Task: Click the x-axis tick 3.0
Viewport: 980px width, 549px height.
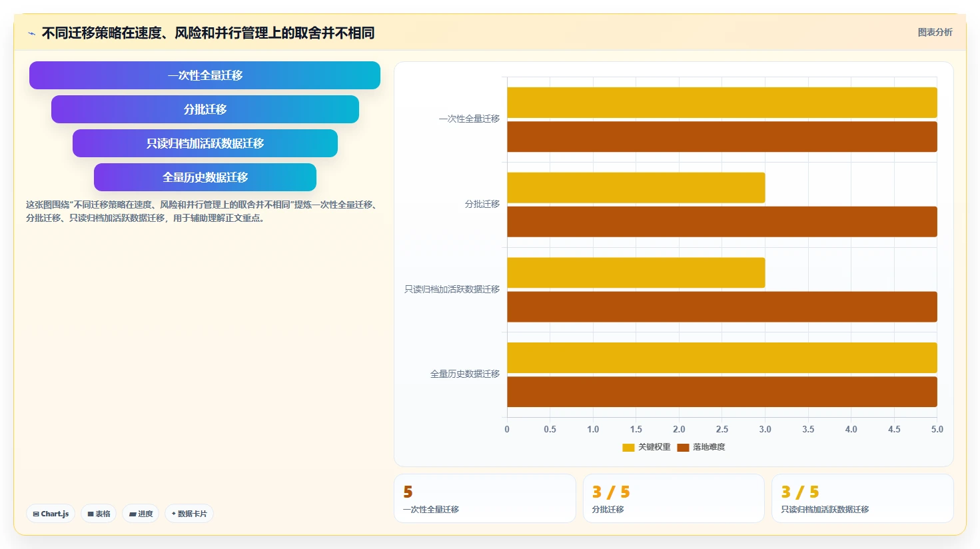Action: pos(765,430)
